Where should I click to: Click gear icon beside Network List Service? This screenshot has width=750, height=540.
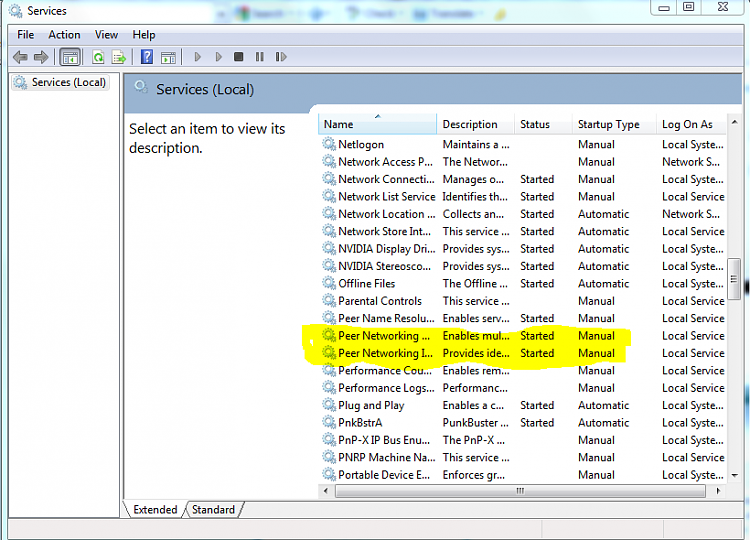coord(329,196)
